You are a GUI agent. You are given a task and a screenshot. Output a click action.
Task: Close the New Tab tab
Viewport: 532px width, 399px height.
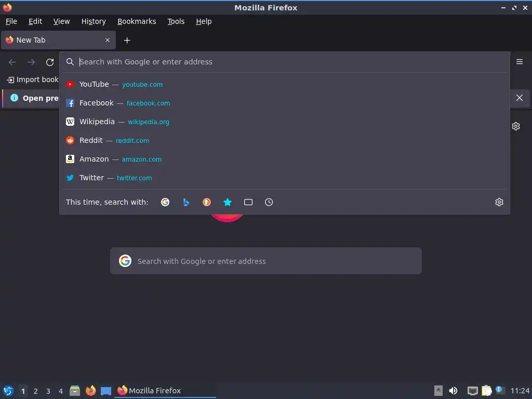click(108, 40)
